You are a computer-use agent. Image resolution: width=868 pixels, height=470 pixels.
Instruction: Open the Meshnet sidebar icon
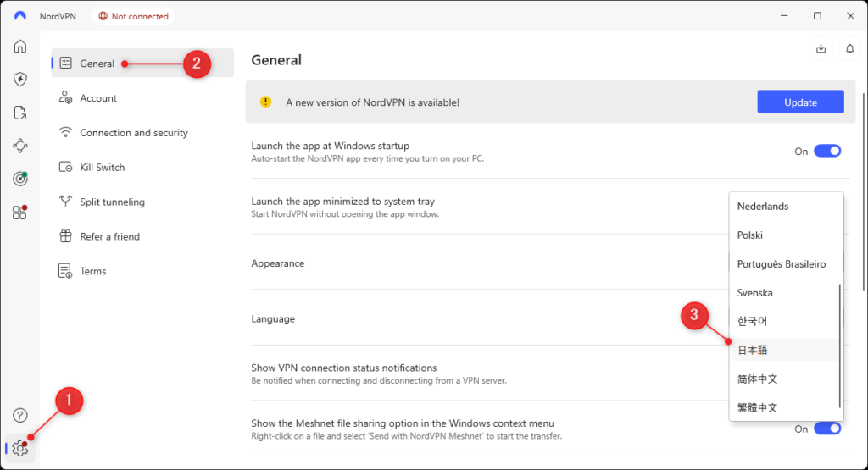(20, 146)
